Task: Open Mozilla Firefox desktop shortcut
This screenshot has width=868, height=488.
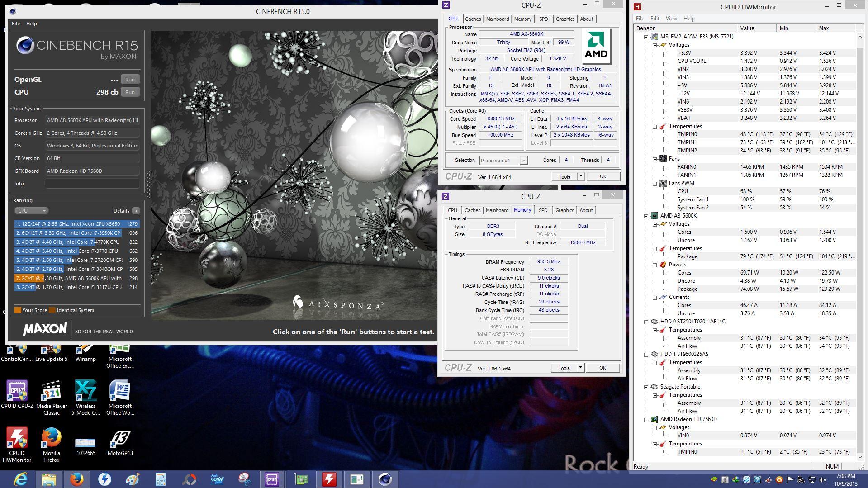Action: [x=51, y=445]
